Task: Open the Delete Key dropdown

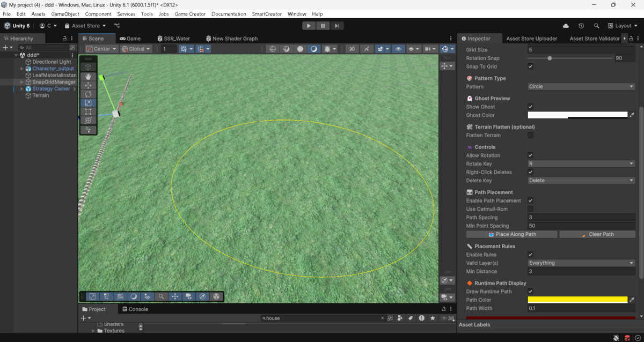Action: (581, 181)
